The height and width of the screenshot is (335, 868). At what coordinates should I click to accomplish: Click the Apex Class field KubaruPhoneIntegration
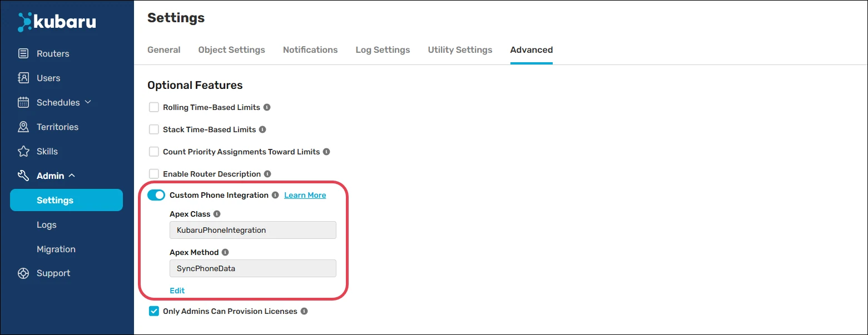click(253, 230)
